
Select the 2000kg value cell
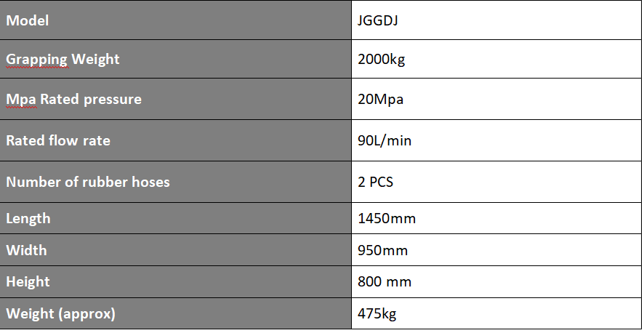click(496, 59)
